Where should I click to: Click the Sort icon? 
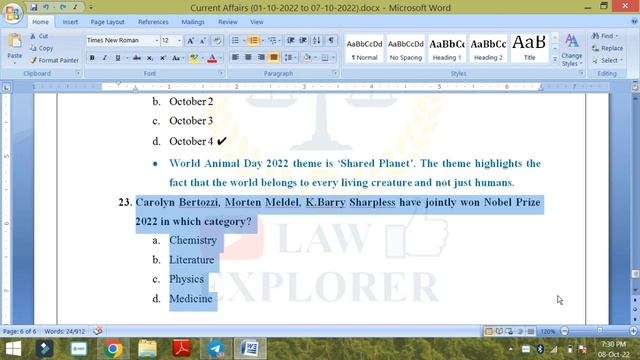pos(317,40)
